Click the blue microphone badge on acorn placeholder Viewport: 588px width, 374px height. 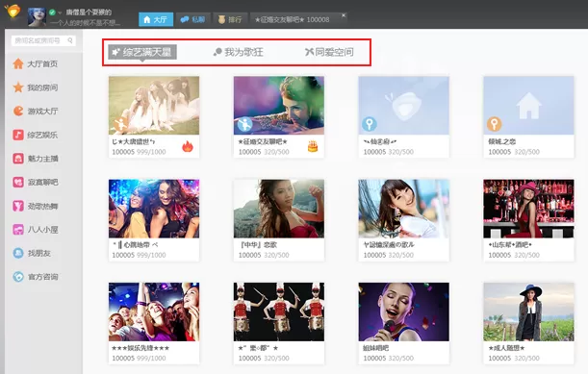[x=370, y=124]
